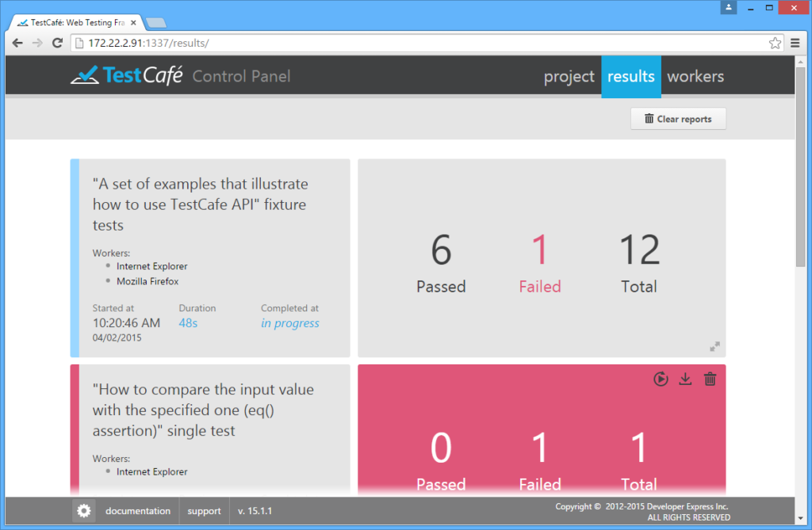
Task: Click the '04/02/2015' start date
Action: coord(117,337)
